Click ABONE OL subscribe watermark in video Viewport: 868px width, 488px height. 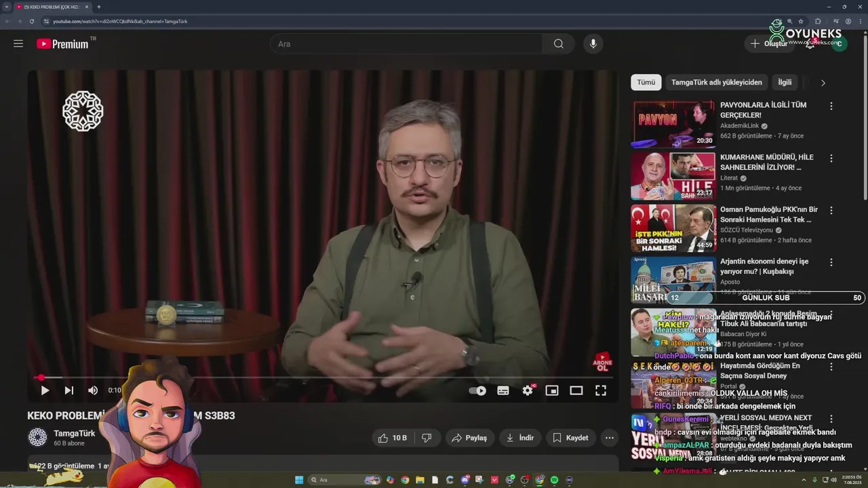(x=602, y=362)
